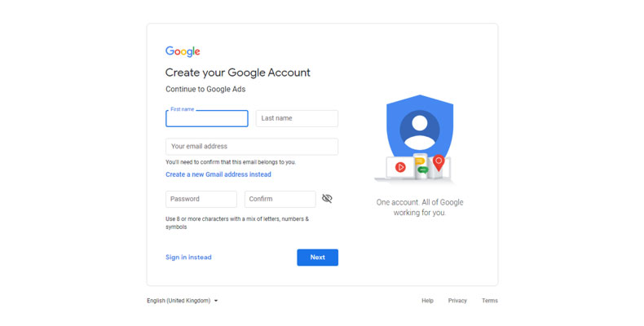Click the "One account. All of Google" tagline
The width and height of the screenshot is (644, 326).
point(419,202)
